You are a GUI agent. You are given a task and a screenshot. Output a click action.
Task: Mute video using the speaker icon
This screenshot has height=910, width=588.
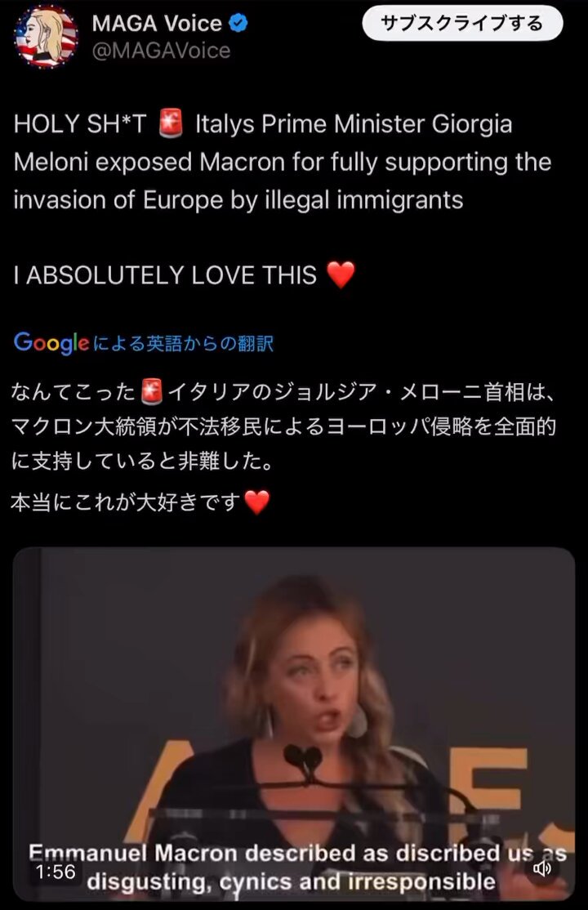(542, 868)
